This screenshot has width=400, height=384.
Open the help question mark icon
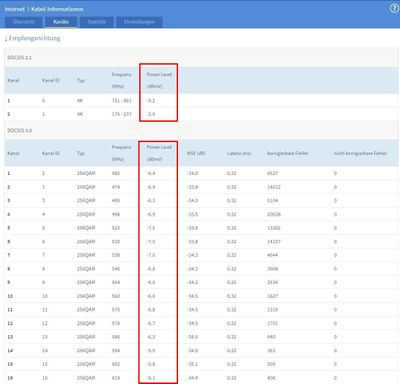click(394, 9)
